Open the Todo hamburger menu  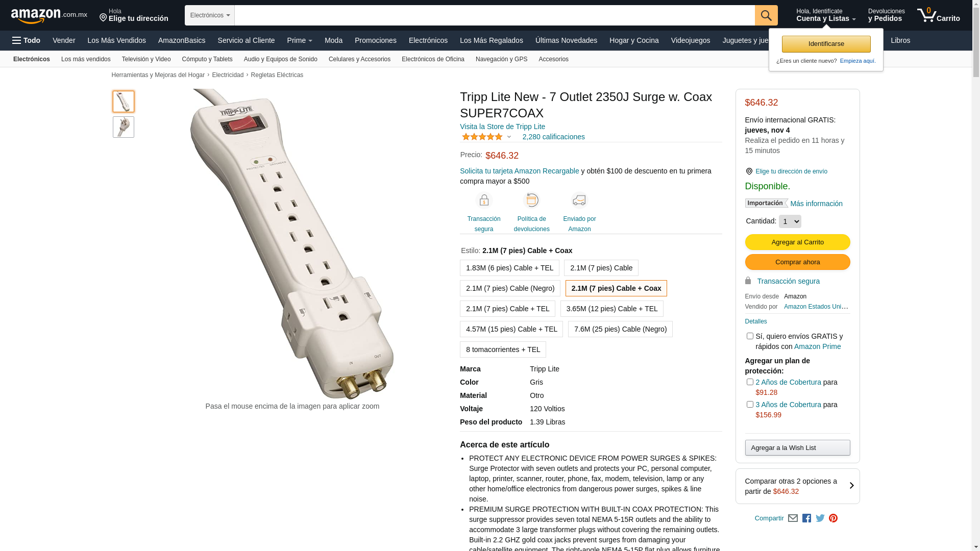click(26, 40)
